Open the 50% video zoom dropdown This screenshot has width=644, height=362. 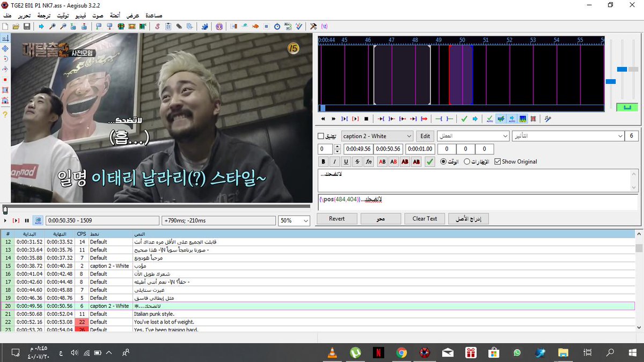(294, 220)
